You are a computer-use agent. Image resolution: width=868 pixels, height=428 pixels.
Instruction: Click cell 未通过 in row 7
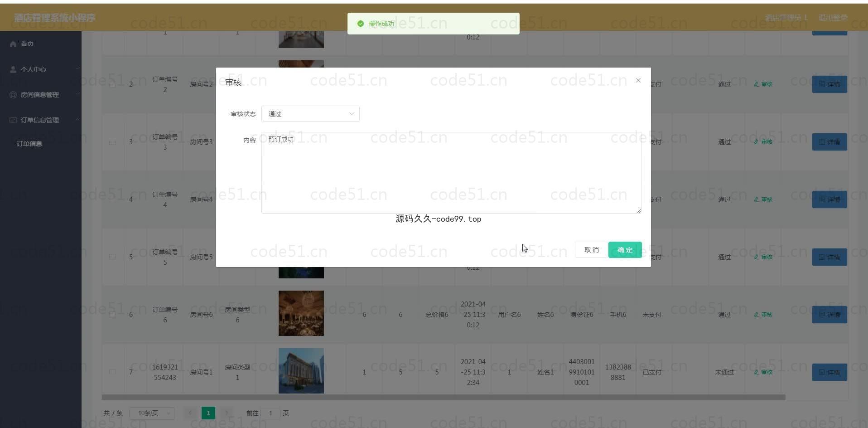724,372
